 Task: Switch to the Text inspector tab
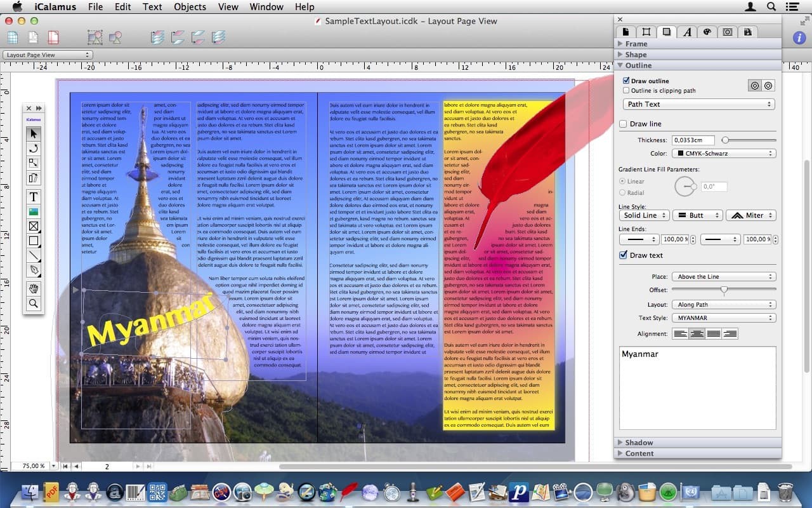tap(687, 31)
